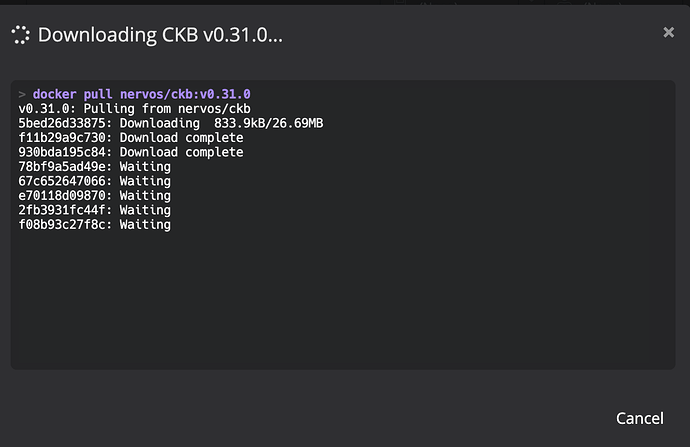Click the Downloading CKB v0.31.0 title
Viewport: 690px width, 447px height.
[x=160, y=35]
